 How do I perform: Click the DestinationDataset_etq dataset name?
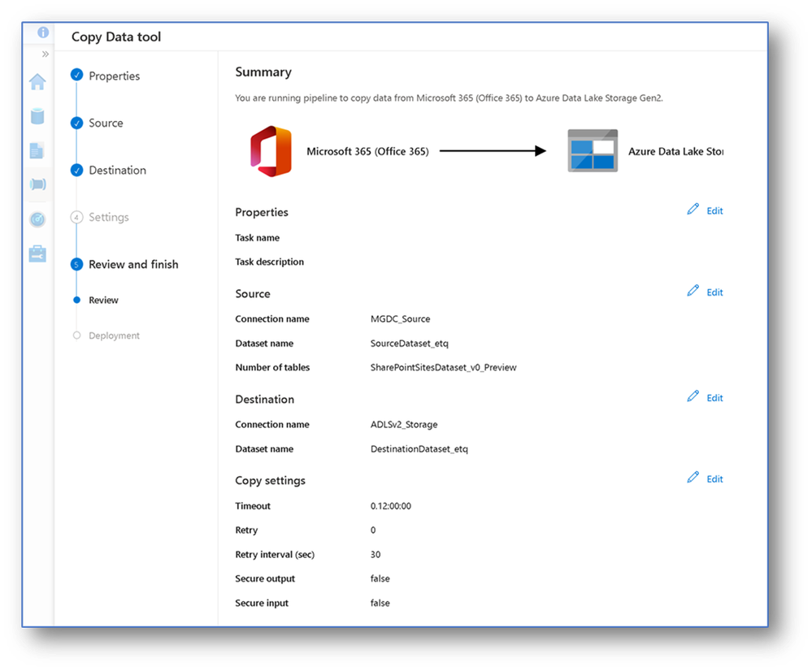[x=419, y=449]
